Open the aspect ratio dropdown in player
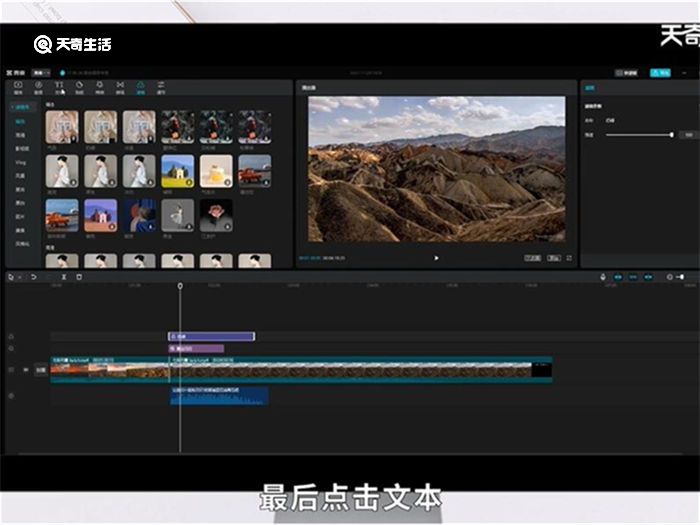Screen dimensions: 700x525 coord(533,258)
